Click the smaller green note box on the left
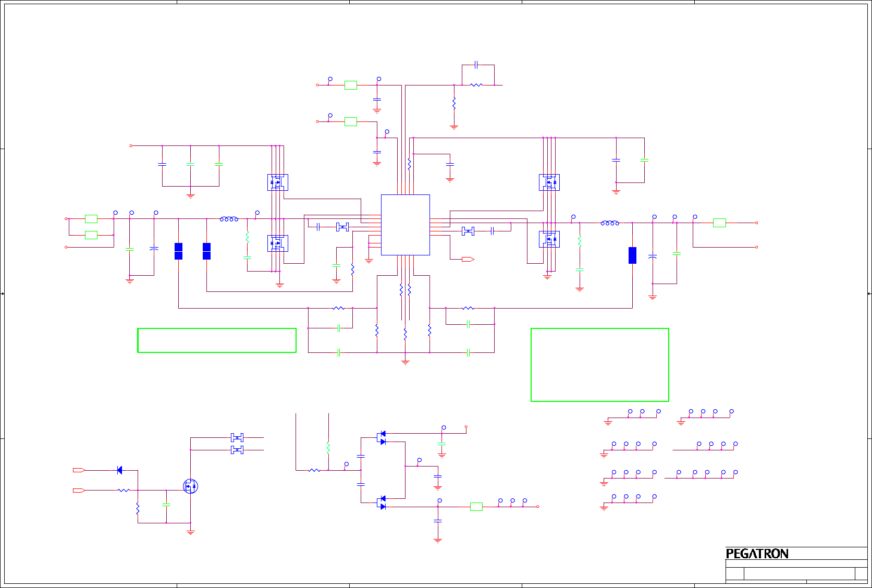This screenshot has height=588, width=872. tap(217, 340)
